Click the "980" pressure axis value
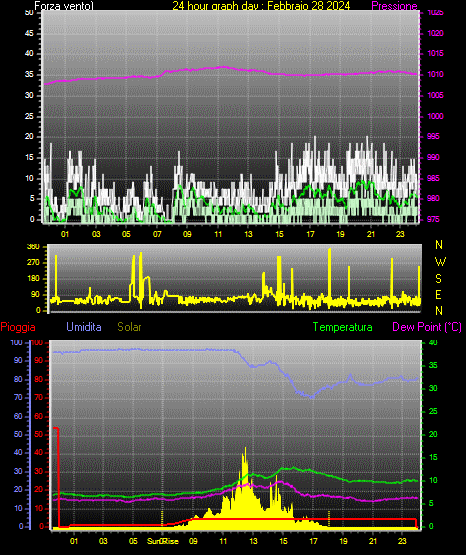The image size is (466, 555). tap(433, 198)
